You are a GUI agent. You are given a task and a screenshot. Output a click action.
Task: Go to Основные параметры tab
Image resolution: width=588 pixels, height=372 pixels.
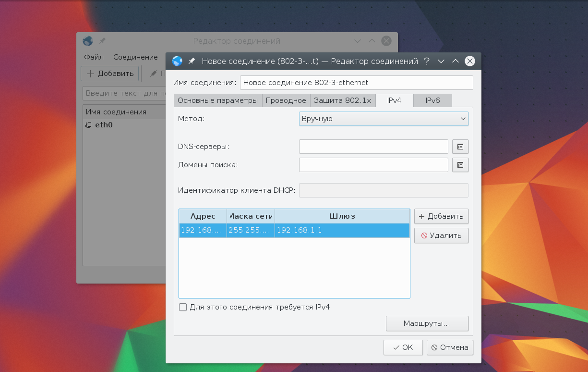pyautogui.click(x=217, y=100)
